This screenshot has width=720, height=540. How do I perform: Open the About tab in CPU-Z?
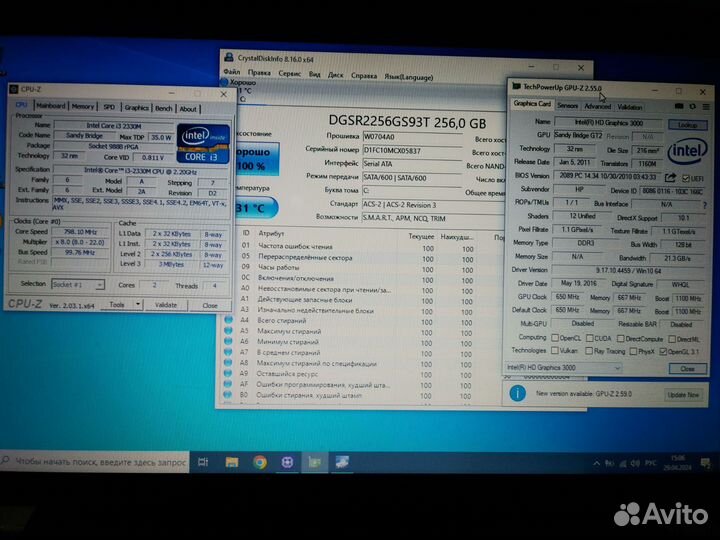188,109
